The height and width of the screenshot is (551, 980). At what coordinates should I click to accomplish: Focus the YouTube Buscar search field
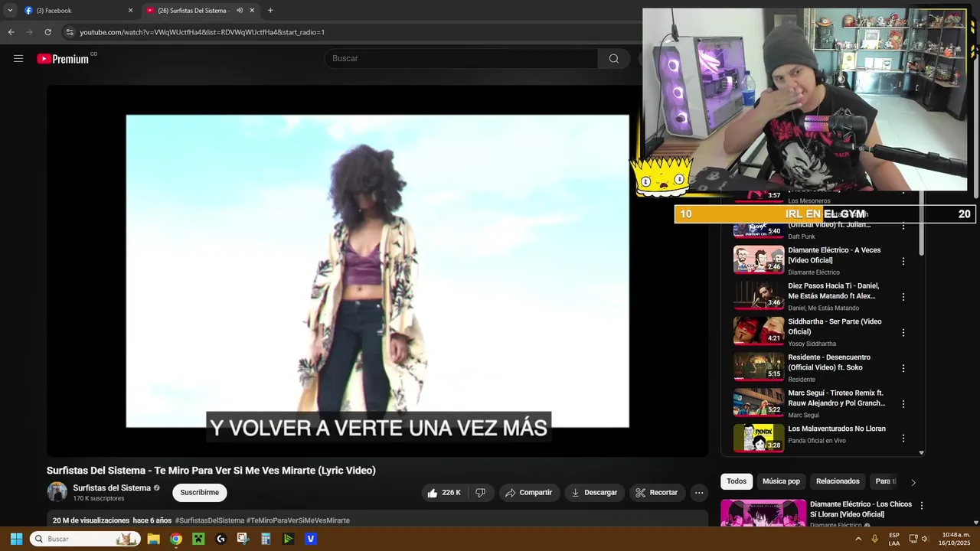(x=461, y=58)
